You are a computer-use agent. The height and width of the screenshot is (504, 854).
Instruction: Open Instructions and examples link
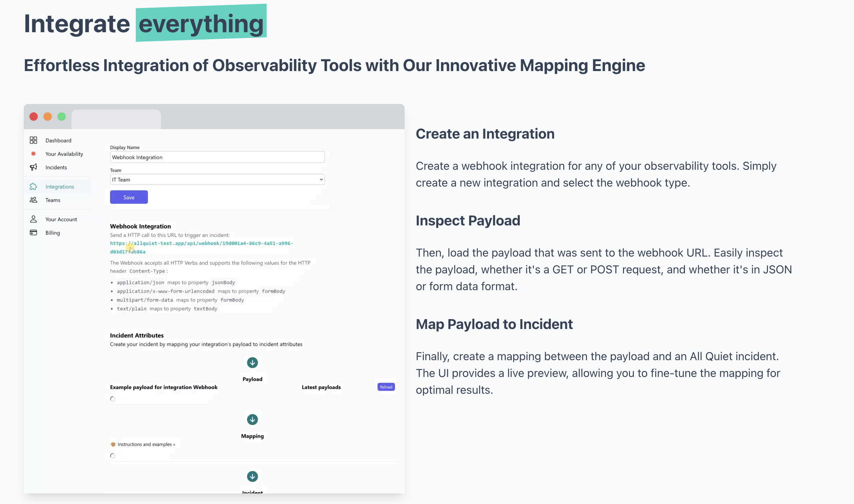146,444
